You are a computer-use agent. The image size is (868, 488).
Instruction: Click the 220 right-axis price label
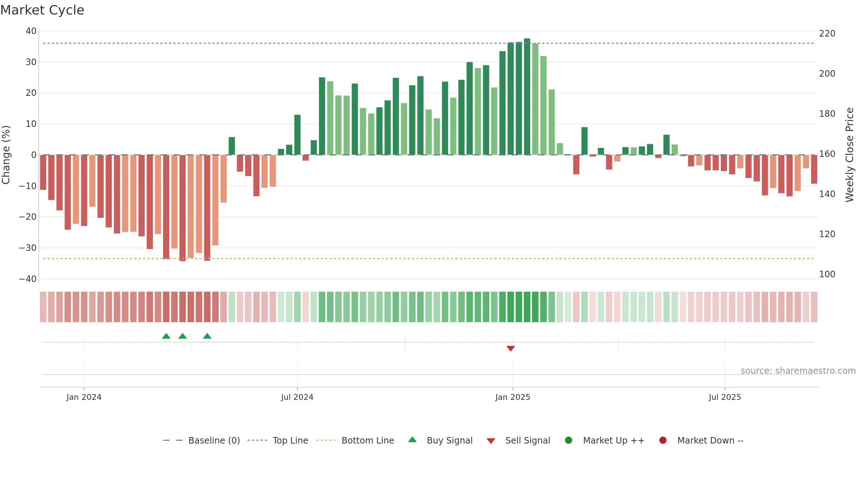click(x=827, y=34)
